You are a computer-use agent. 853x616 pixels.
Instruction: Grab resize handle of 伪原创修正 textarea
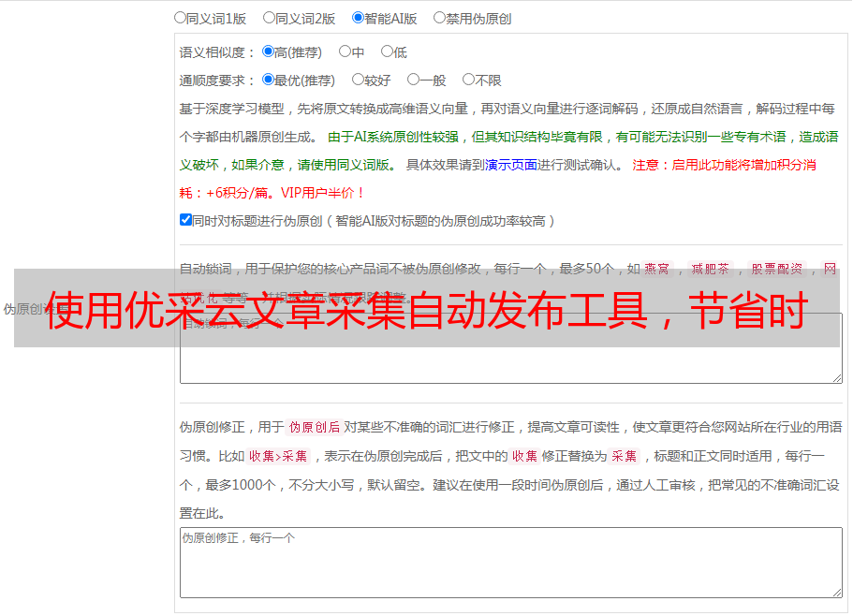[x=837, y=593]
